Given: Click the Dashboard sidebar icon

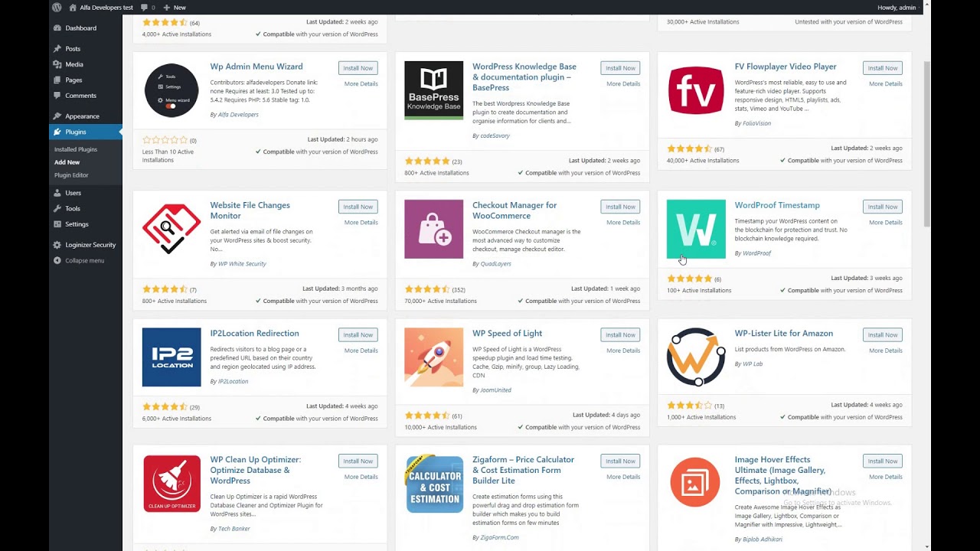Looking at the screenshot, I should [x=57, y=28].
